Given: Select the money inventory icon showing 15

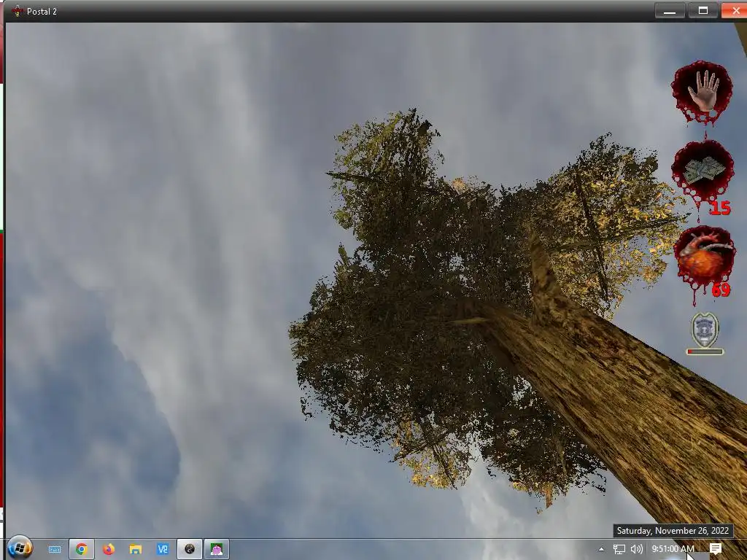Looking at the screenshot, I should click(x=703, y=172).
